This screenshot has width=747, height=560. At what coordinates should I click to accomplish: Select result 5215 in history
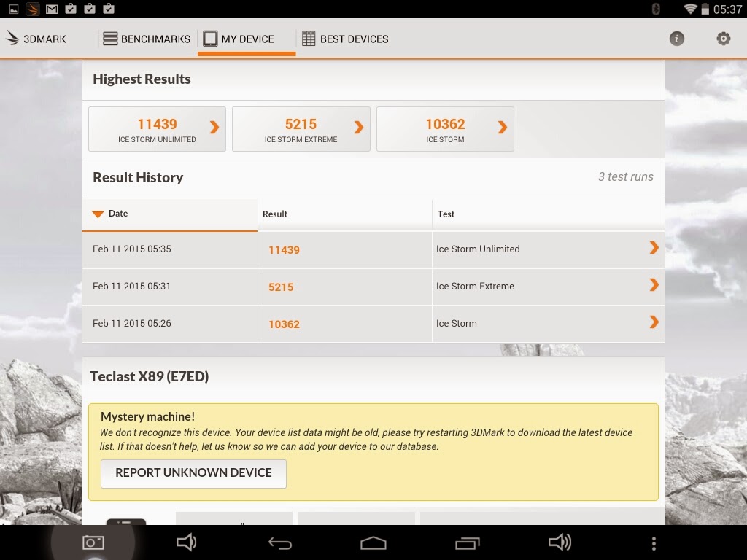(x=281, y=287)
